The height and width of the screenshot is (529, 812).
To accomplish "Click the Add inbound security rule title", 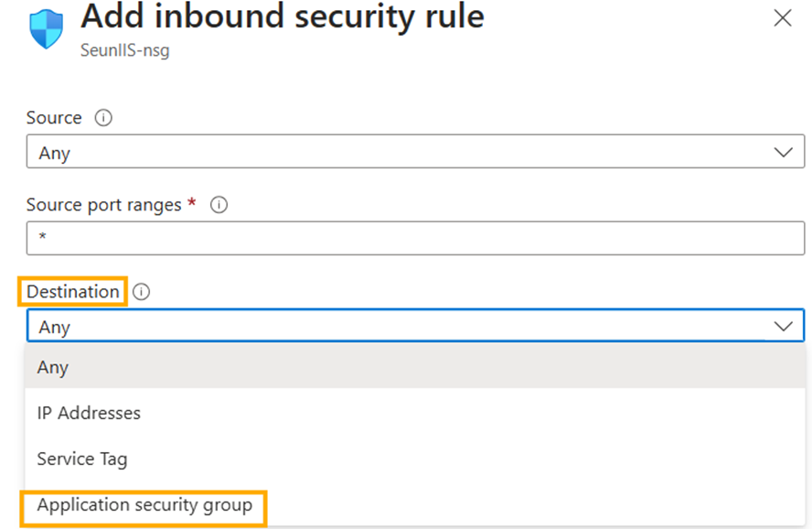I will coord(283,16).
